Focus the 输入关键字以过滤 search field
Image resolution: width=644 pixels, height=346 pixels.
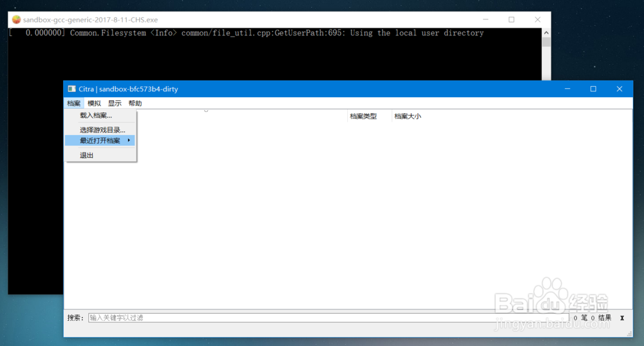point(328,318)
